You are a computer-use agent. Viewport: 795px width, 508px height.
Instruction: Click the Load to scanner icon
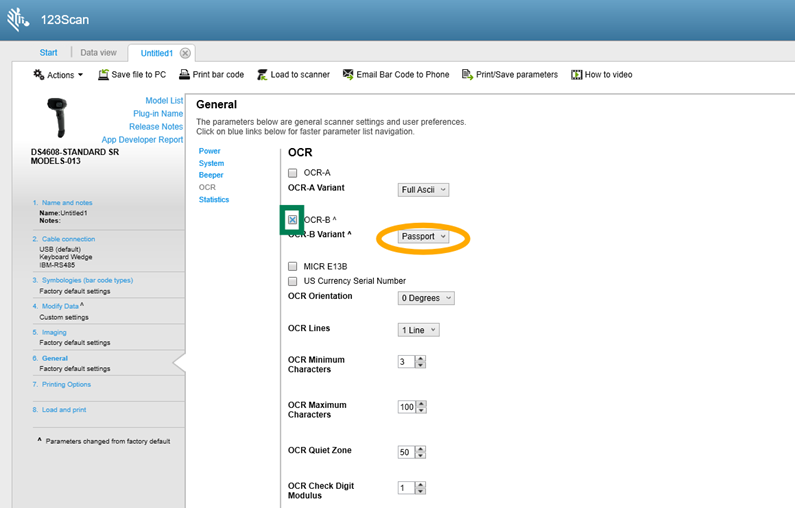262,75
